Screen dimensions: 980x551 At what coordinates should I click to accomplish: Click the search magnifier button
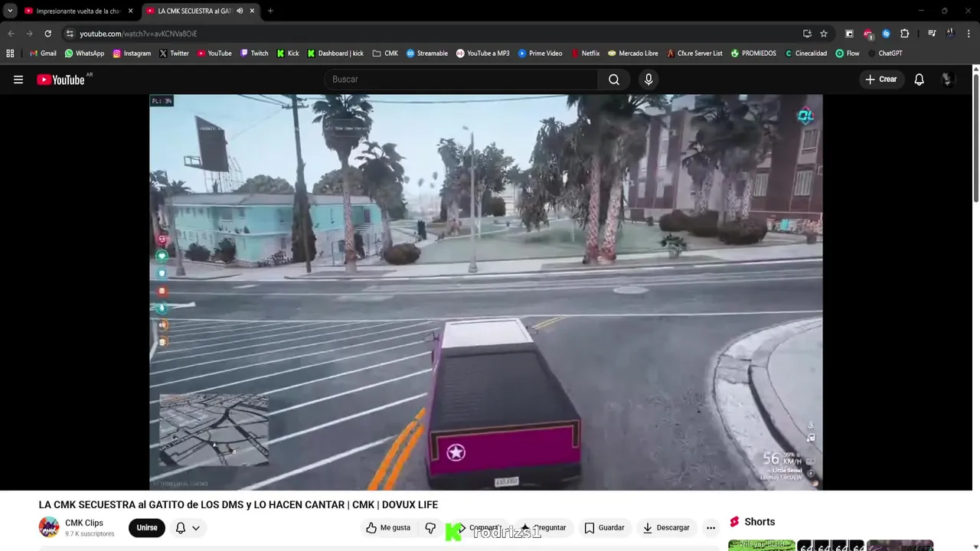point(614,80)
